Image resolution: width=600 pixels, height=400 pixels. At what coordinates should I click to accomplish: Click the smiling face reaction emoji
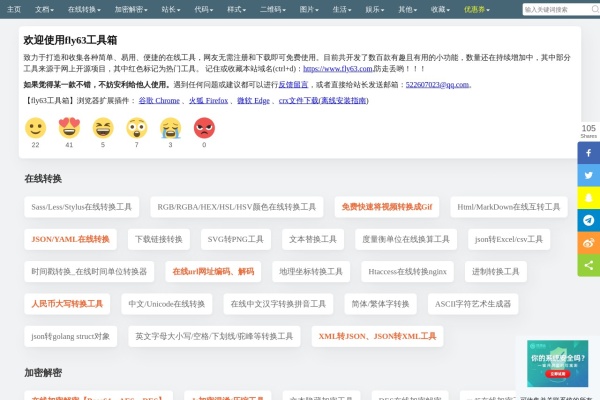coord(35,128)
